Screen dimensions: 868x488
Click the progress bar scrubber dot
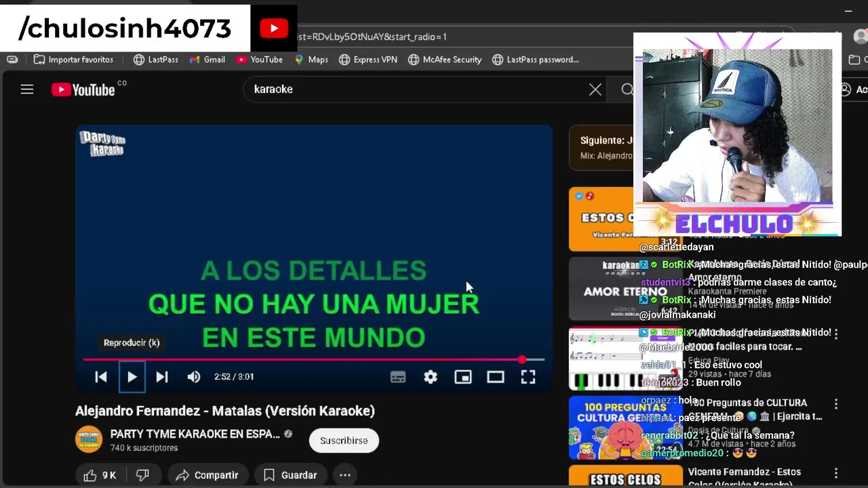click(x=522, y=359)
